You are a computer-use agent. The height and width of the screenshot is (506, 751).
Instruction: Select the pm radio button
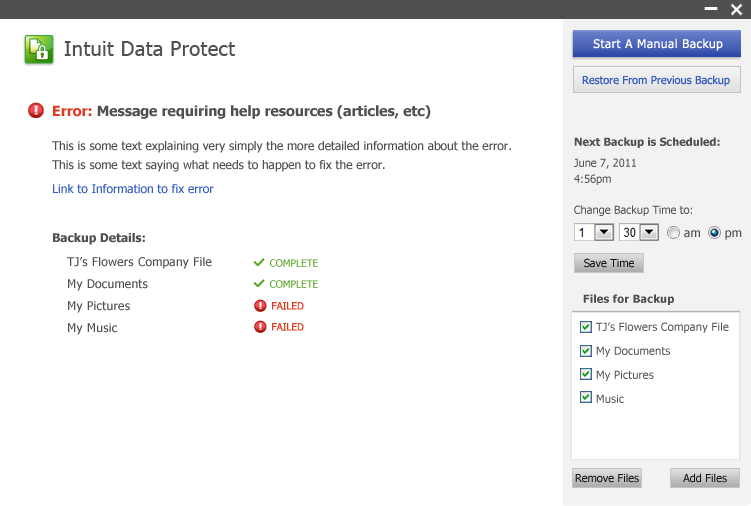(714, 233)
